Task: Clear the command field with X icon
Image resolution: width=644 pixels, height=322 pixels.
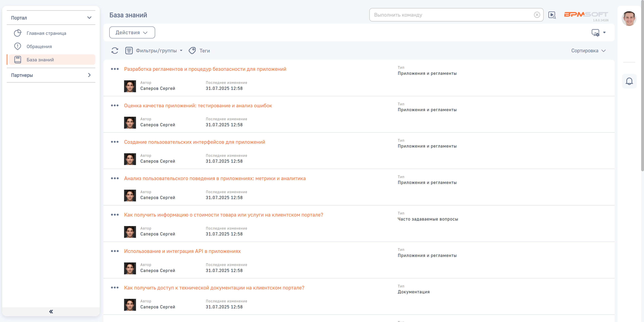Action: pyautogui.click(x=537, y=15)
